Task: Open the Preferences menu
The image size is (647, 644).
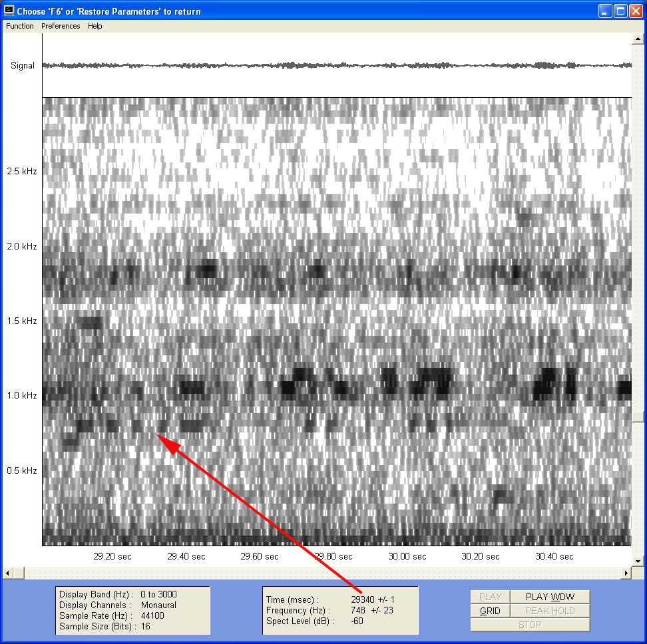Action: pyautogui.click(x=61, y=26)
